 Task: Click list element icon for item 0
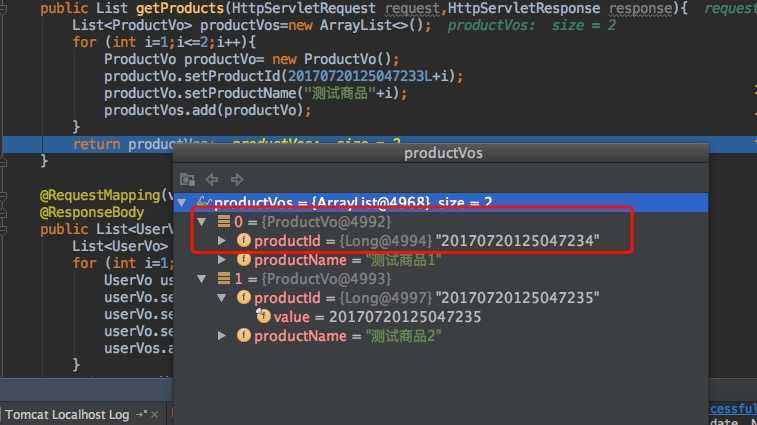(x=224, y=221)
